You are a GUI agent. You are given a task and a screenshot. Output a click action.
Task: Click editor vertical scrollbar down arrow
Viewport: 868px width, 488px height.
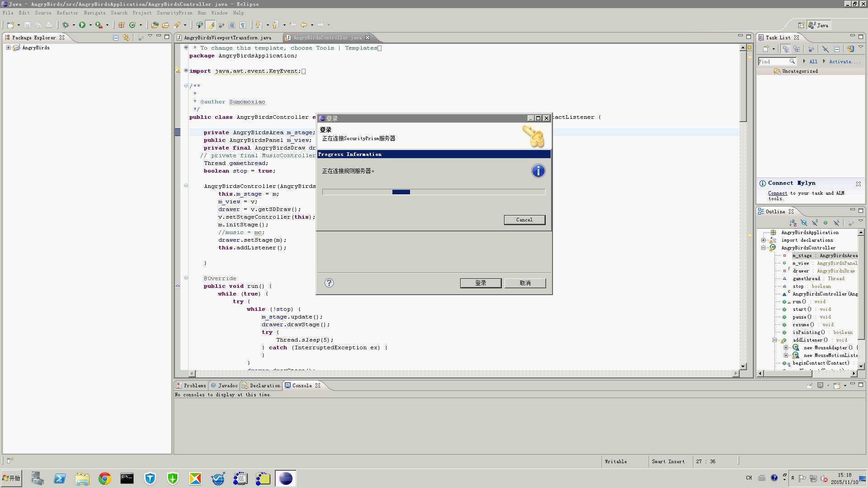(x=743, y=366)
